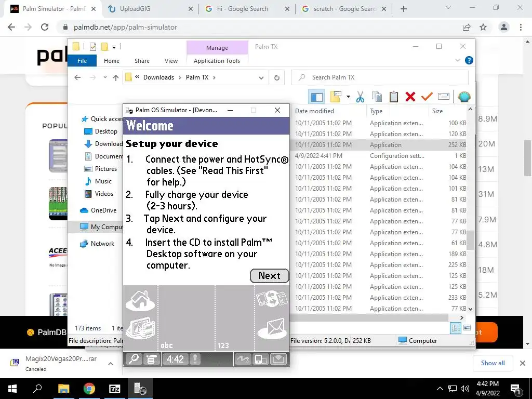This screenshot has height=399, width=532.
Task: Open the Media photos icon in Palm simulator
Action: (x=140, y=328)
